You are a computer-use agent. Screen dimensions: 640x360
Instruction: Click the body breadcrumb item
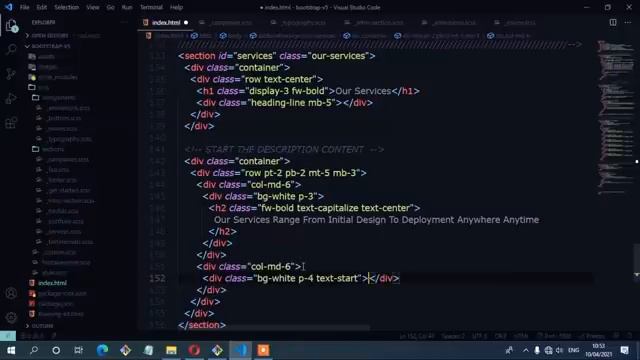tap(231, 36)
